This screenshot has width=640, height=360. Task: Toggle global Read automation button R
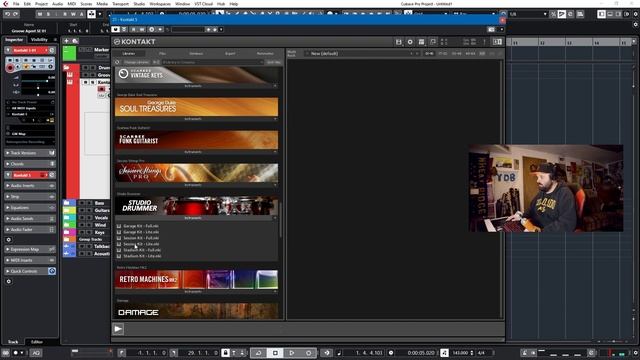pyautogui.click(x=64, y=14)
